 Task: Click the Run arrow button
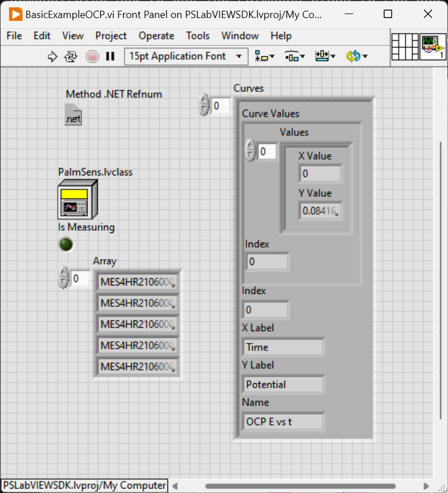click(52, 56)
